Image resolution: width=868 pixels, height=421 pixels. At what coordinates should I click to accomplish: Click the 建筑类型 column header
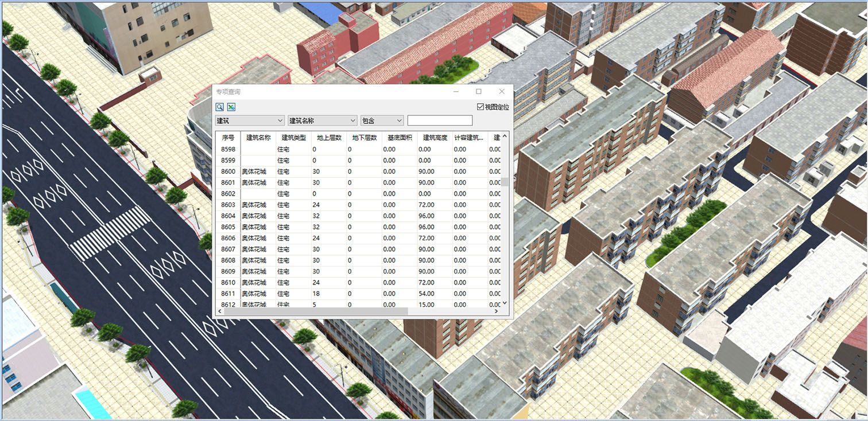click(293, 138)
